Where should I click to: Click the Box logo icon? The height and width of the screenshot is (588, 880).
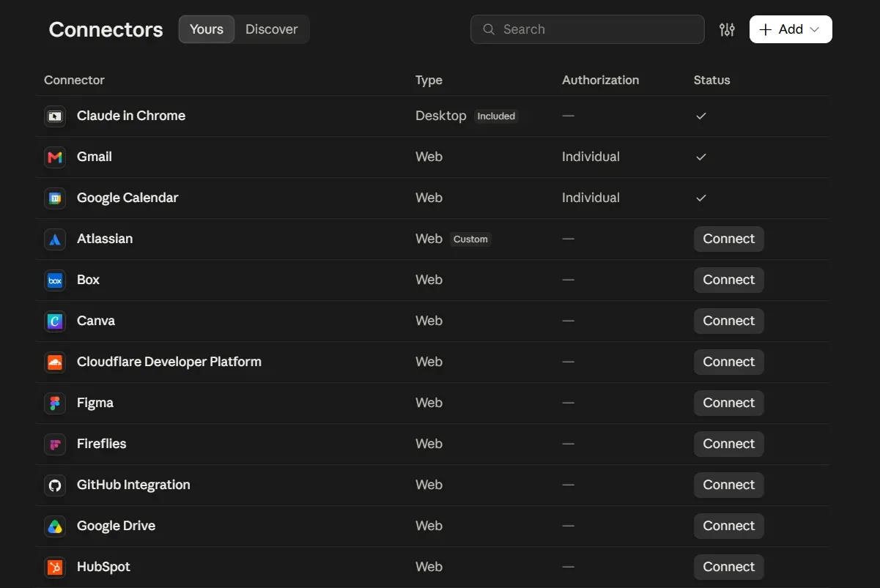pos(55,280)
